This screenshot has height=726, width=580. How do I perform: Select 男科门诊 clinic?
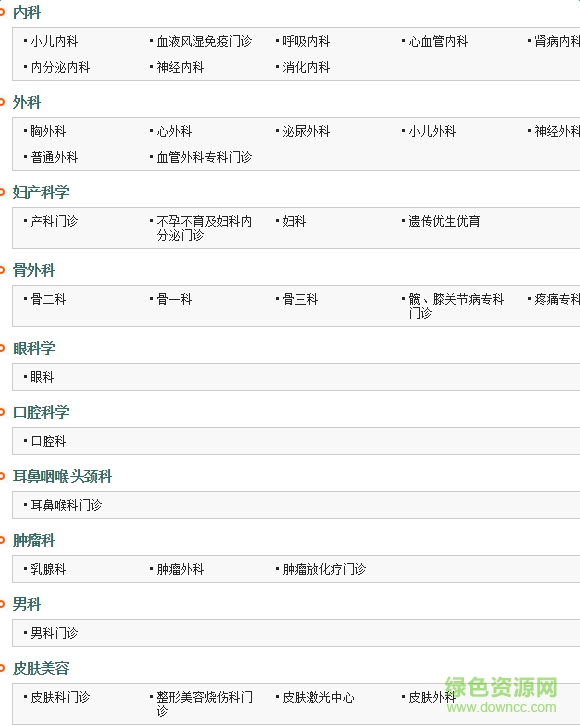(54, 633)
